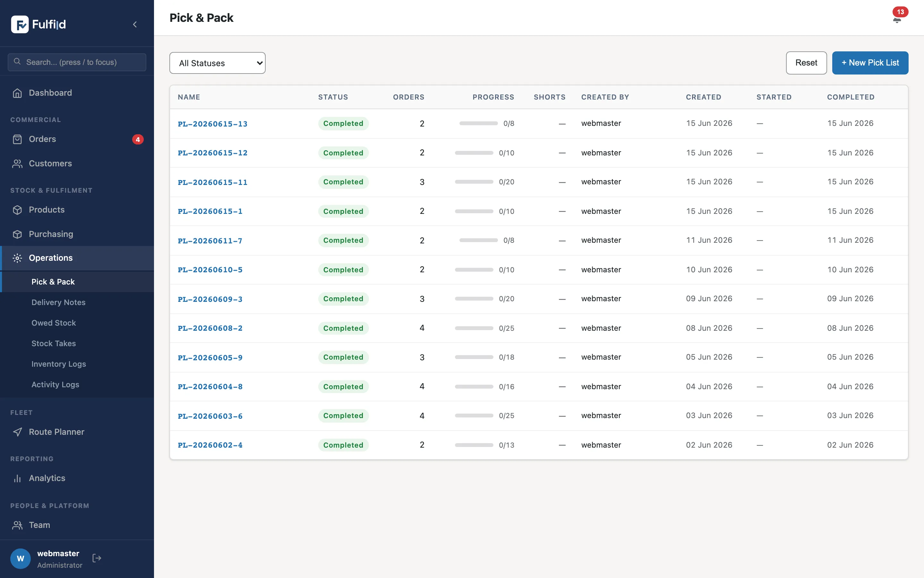Open Analytics in the sidebar
This screenshot has height=578, width=924.
(77, 478)
